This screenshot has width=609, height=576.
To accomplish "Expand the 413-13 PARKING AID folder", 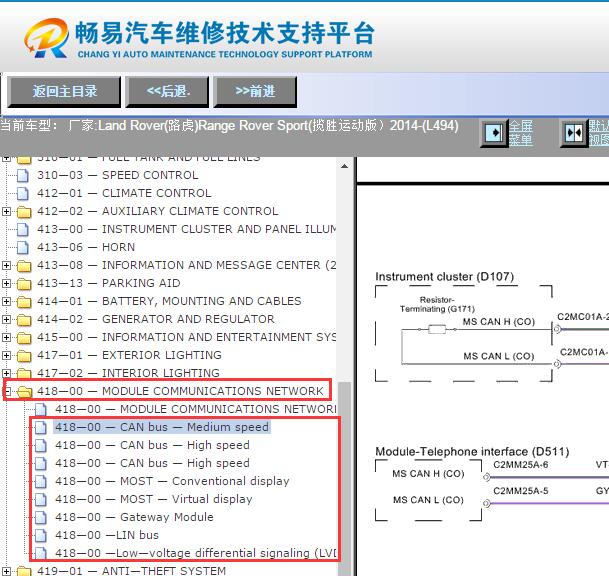I will (6, 283).
